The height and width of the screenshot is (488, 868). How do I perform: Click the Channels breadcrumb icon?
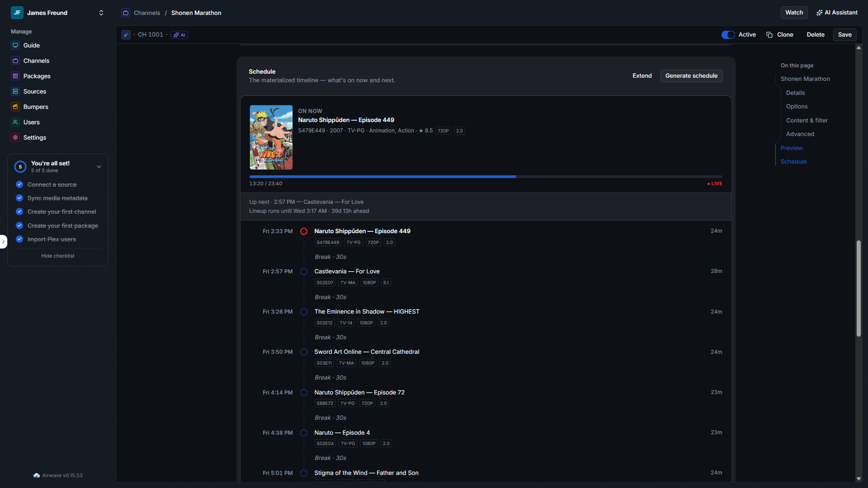pyautogui.click(x=126, y=13)
